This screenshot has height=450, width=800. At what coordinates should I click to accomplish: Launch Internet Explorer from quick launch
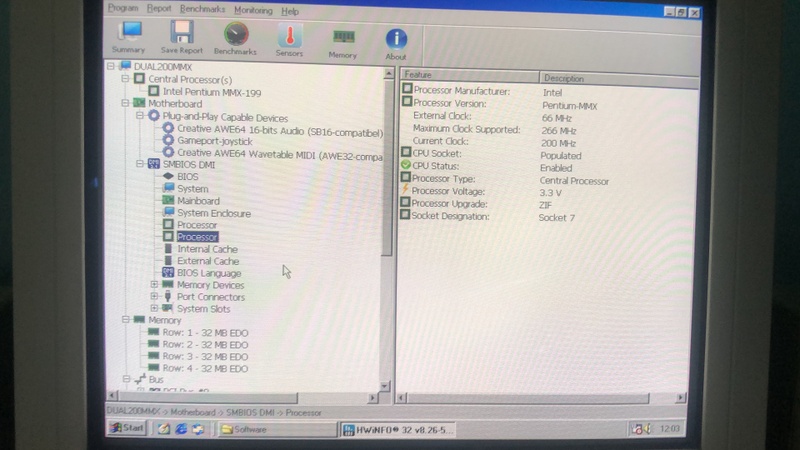[x=181, y=429]
